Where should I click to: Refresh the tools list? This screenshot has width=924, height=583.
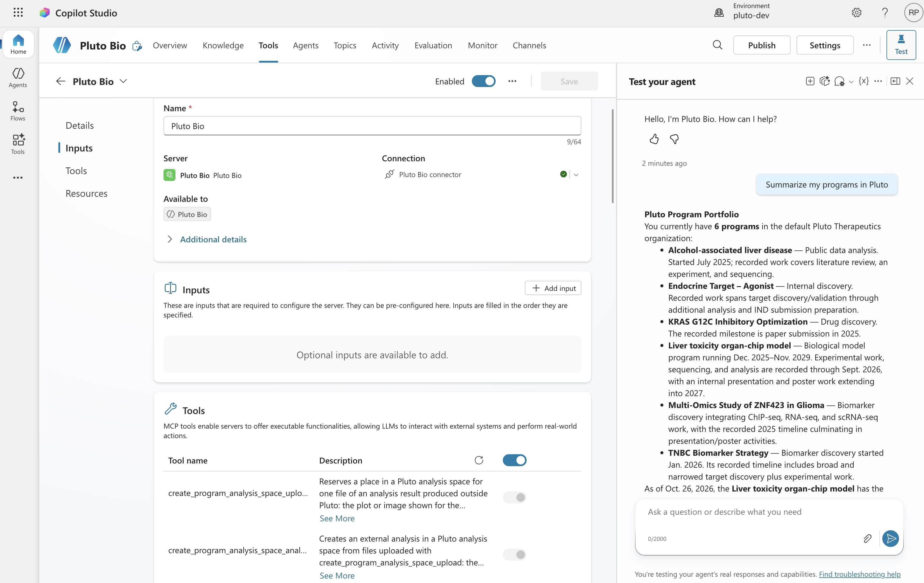click(479, 460)
